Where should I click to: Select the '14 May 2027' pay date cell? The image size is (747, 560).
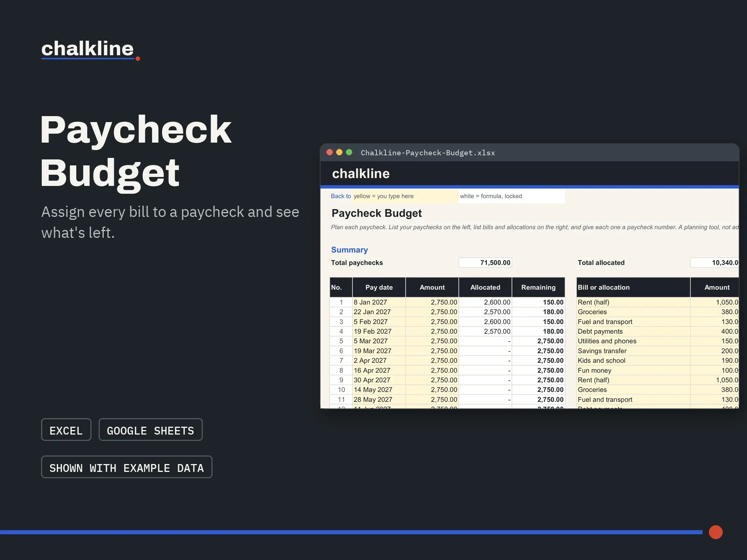coord(379,390)
